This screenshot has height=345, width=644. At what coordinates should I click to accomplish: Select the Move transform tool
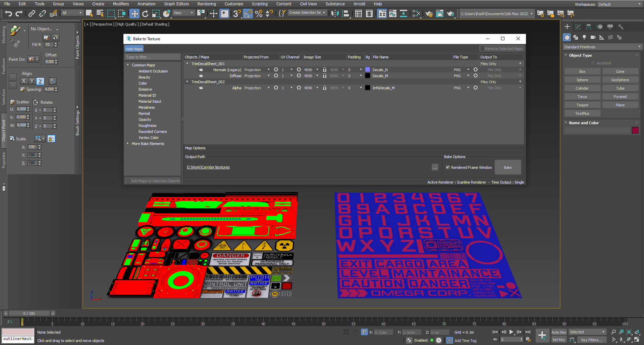click(x=135, y=13)
